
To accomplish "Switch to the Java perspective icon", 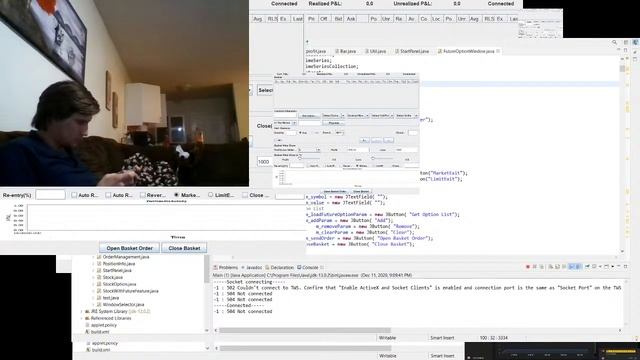I will (x=635, y=42).
